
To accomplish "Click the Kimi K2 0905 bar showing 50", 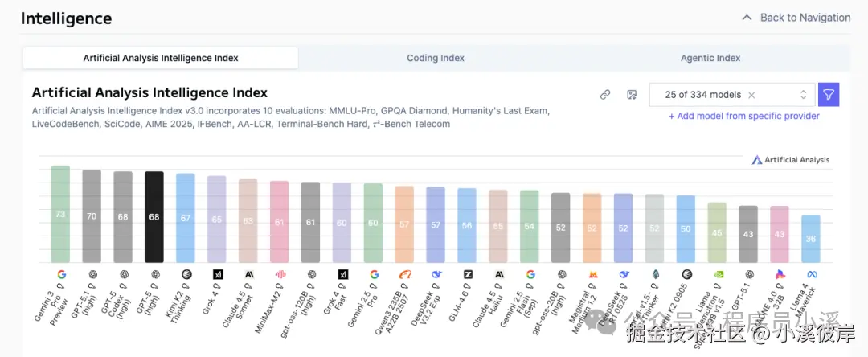I will tap(686, 229).
